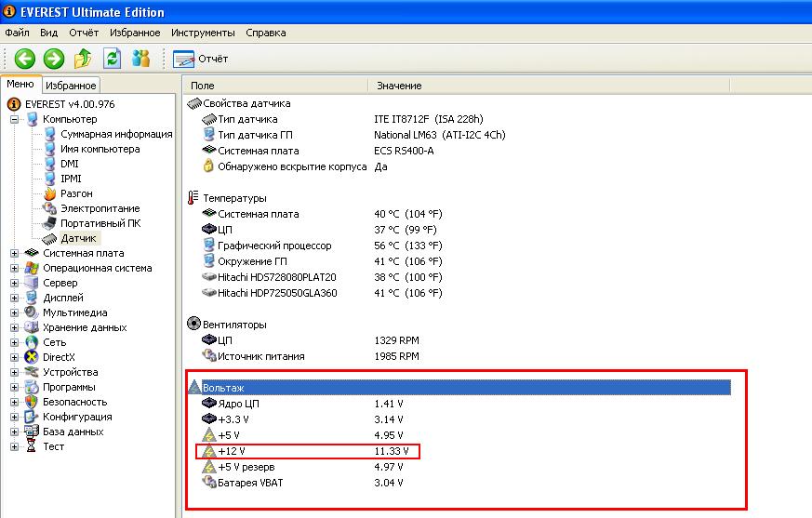The width and height of the screenshot is (812, 518).
Task: Open the Справка menu
Action: tap(266, 33)
